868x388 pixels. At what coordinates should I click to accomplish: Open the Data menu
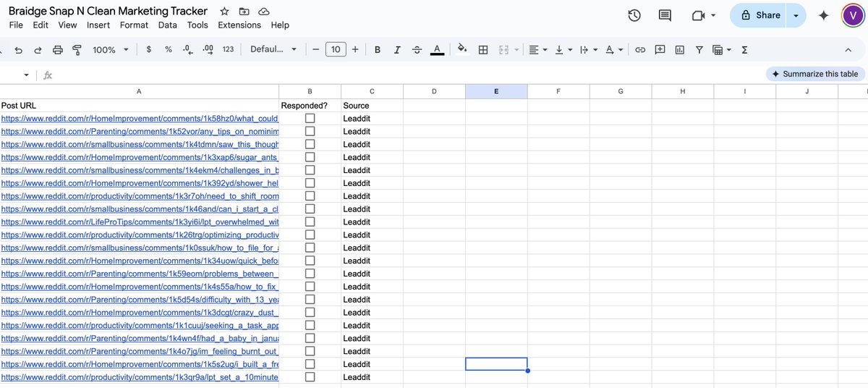[x=168, y=25]
